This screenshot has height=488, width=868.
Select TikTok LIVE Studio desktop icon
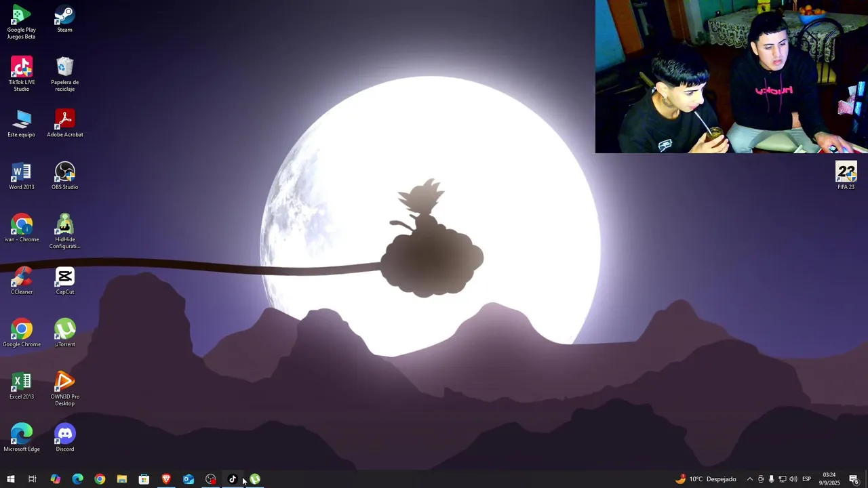22,74
